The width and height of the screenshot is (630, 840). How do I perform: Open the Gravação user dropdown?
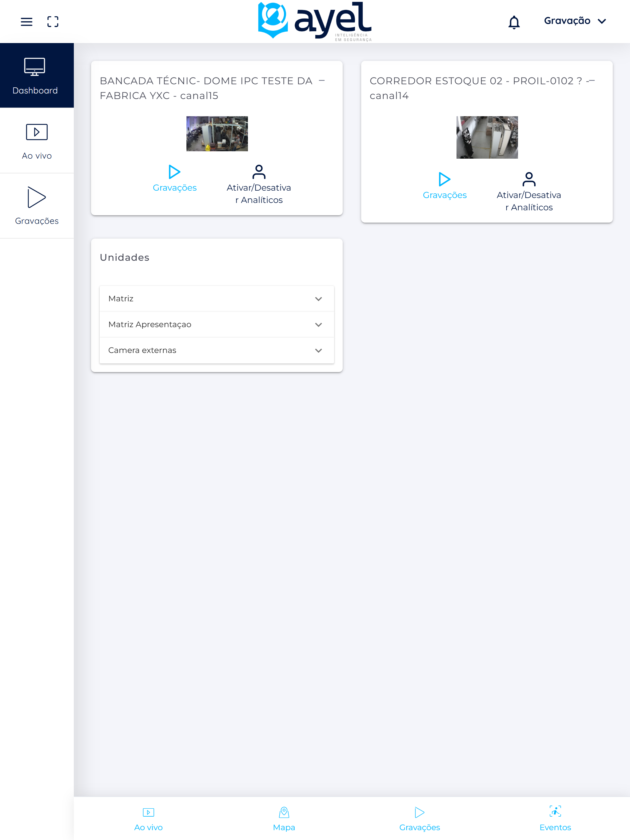pos(575,21)
